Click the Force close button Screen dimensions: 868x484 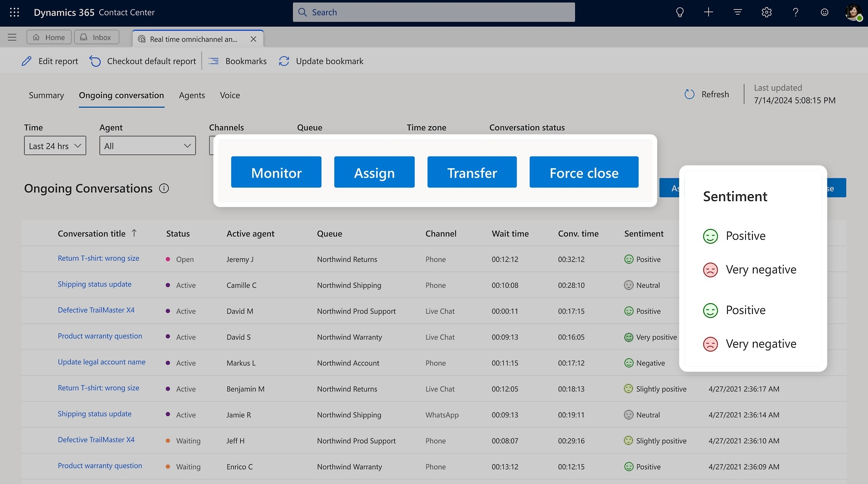tap(584, 172)
